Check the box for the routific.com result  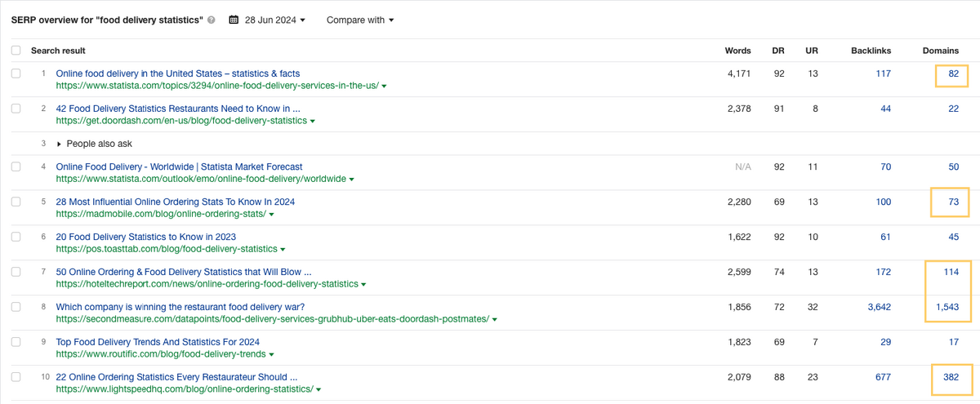(16, 342)
